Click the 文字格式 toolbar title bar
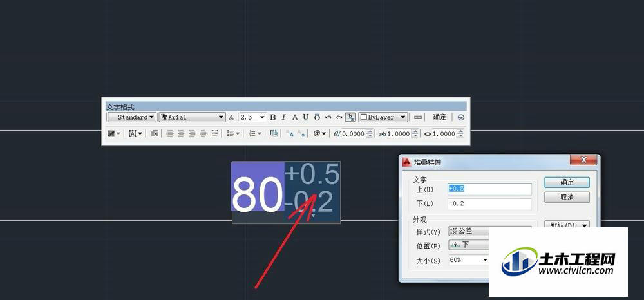644x300 pixels. click(286, 107)
